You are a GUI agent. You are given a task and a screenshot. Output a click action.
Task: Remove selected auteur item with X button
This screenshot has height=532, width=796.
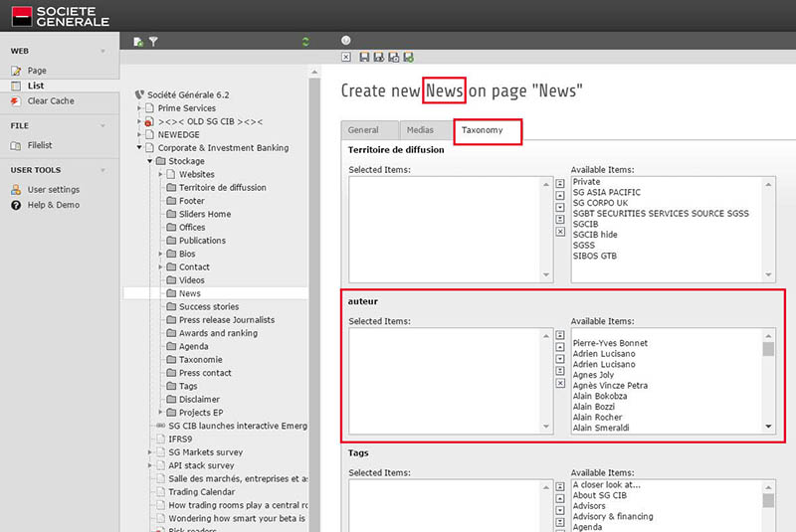pos(560,384)
